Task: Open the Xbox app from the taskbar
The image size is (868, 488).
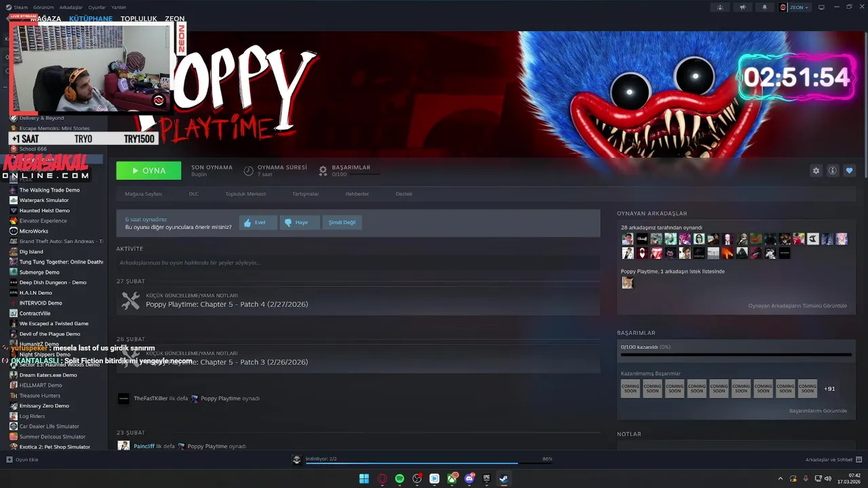Action: [452, 479]
